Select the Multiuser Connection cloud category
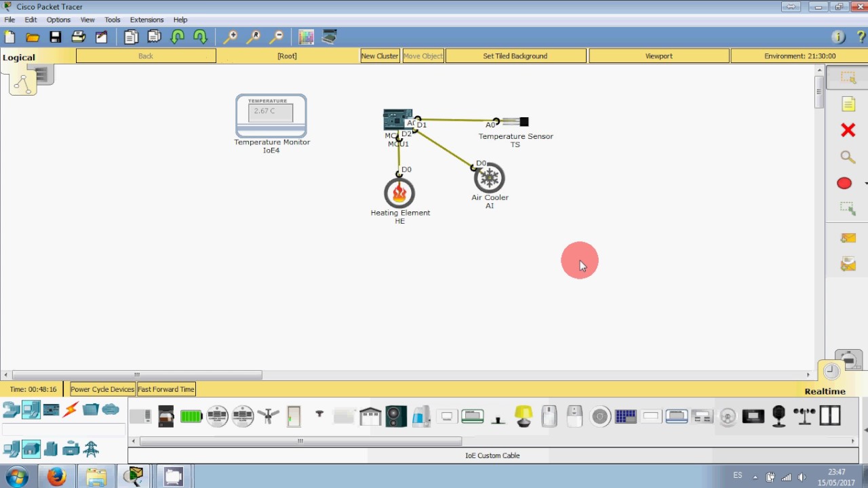The width and height of the screenshot is (868, 488). pyautogui.click(x=111, y=409)
